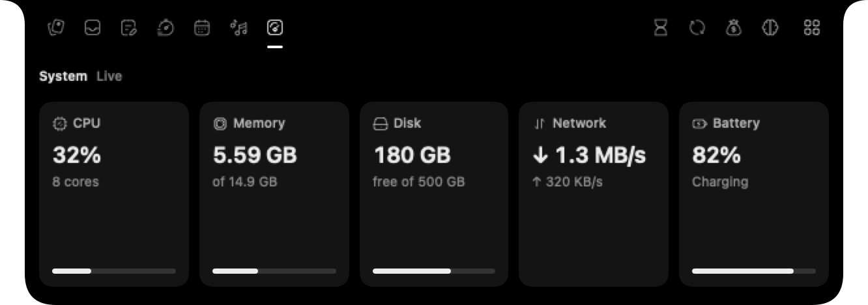Open the inbox tray icon
868x305 pixels.
93,28
